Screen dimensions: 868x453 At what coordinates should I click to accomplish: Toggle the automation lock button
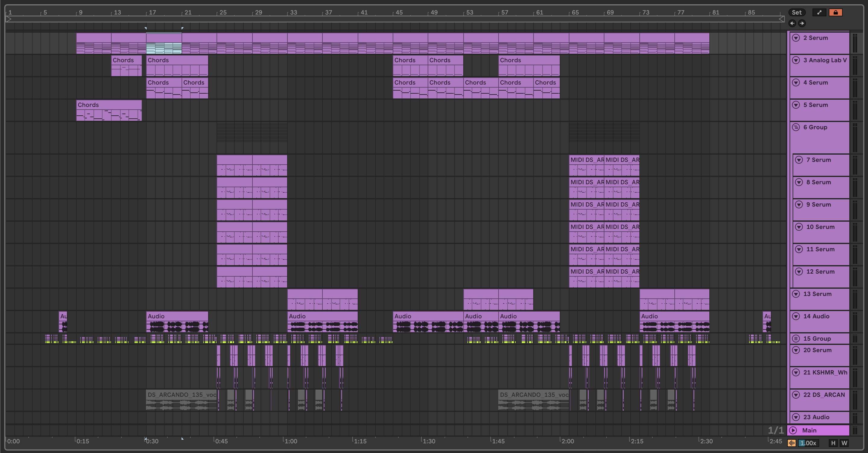835,12
